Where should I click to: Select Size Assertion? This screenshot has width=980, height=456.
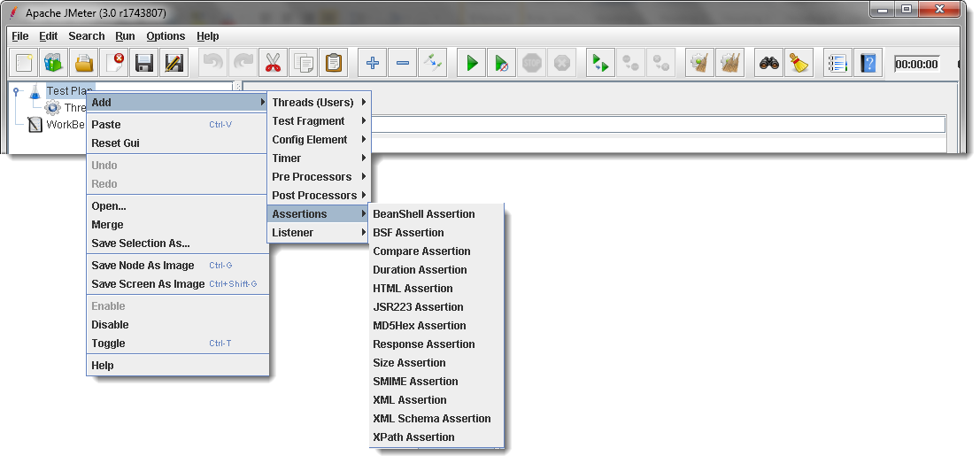436,363
